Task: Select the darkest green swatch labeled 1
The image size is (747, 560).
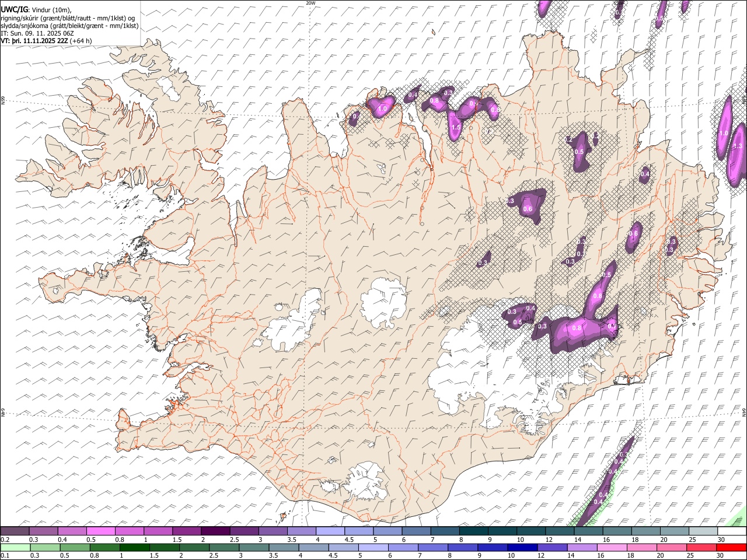Action: pos(135,548)
